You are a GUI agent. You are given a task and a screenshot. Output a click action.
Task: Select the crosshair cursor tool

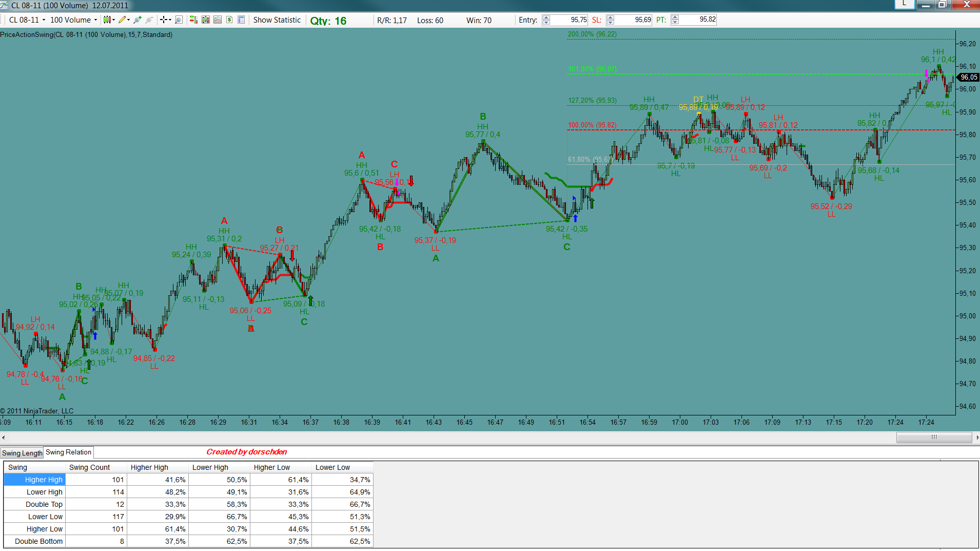(x=164, y=20)
